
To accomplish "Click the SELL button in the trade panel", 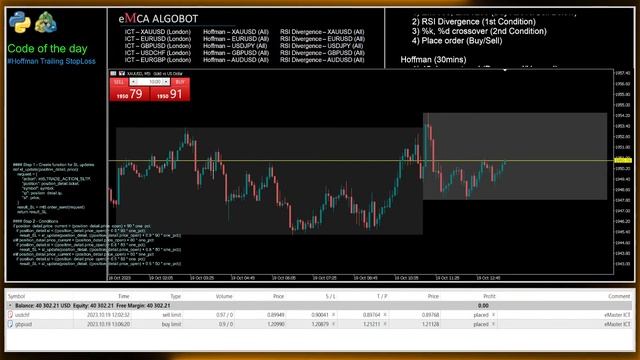I will (x=119, y=82).
